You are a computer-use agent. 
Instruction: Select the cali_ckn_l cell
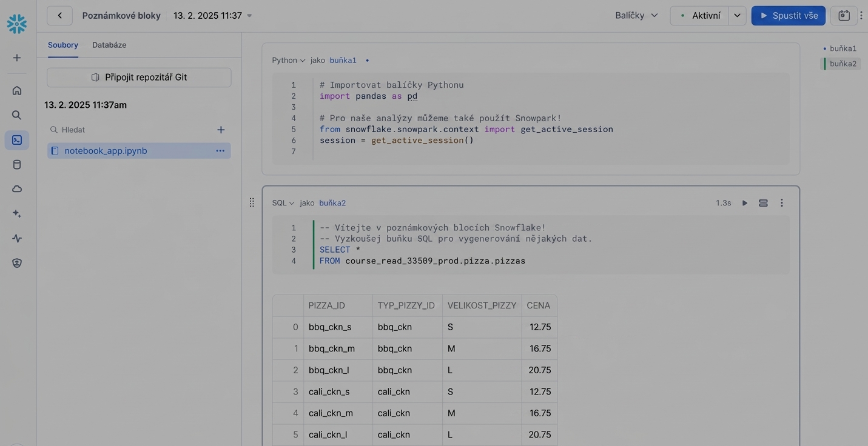[338, 434]
